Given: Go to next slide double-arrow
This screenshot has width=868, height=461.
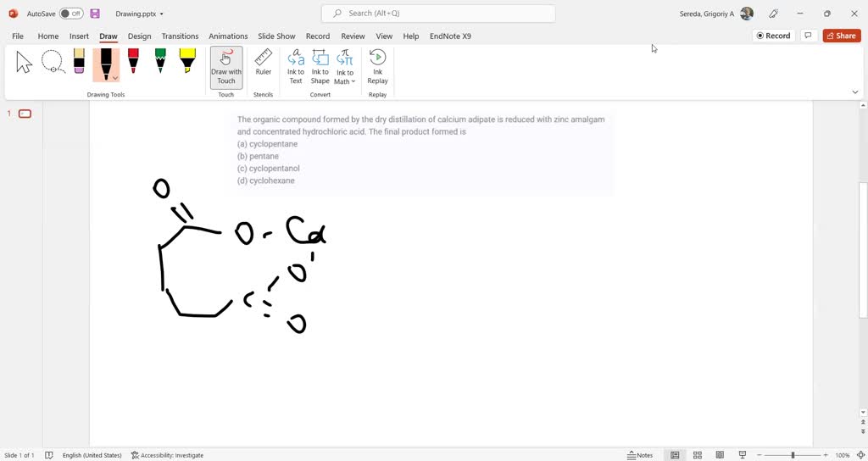Looking at the screenshot, I should click(x=863, y=431).
